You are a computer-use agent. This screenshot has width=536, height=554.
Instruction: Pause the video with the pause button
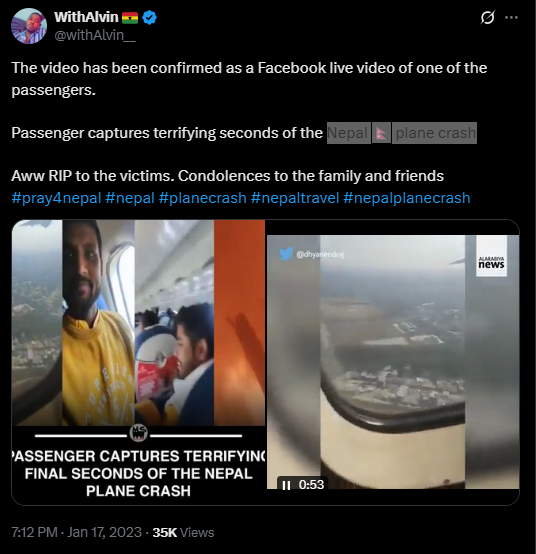coord(286,485)
